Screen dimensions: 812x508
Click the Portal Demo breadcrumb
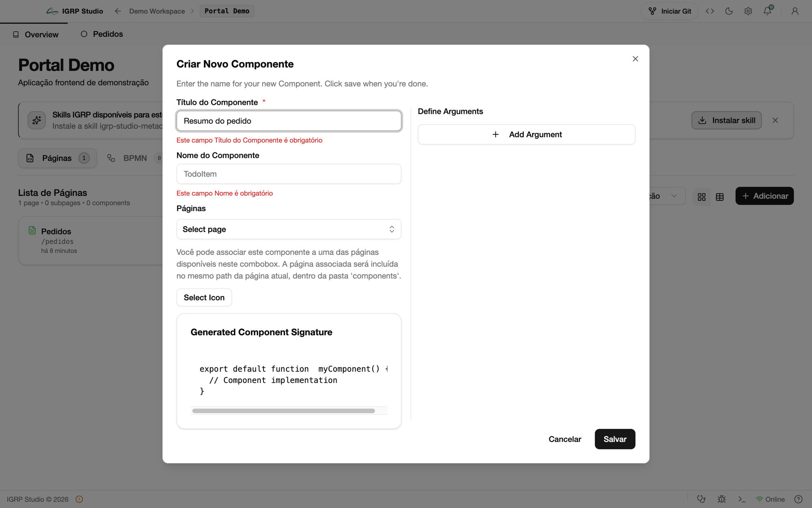pos(227,11)
